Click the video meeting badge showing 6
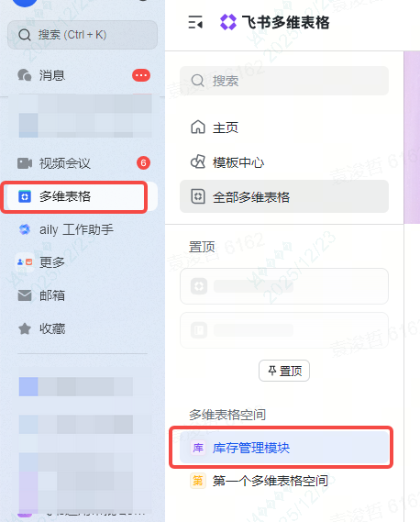Viewport: 420px width, 522px height. [x=143, y=162]
